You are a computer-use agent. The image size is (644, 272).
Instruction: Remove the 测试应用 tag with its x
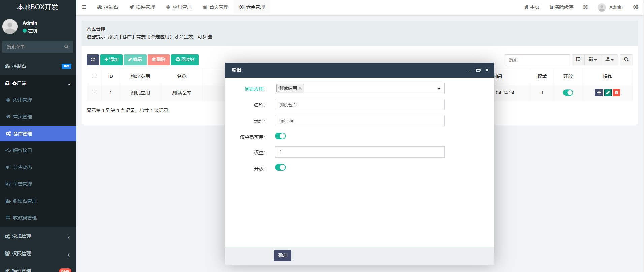(300, 88)
